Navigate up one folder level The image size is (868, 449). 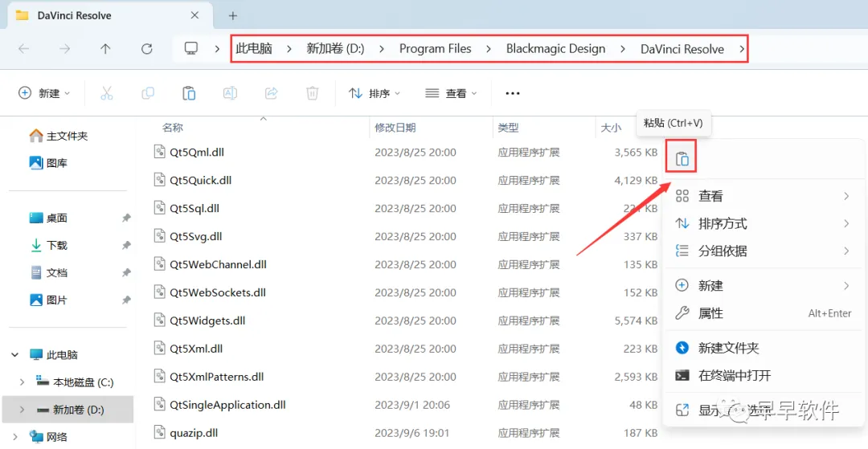[x=105, y=49]
